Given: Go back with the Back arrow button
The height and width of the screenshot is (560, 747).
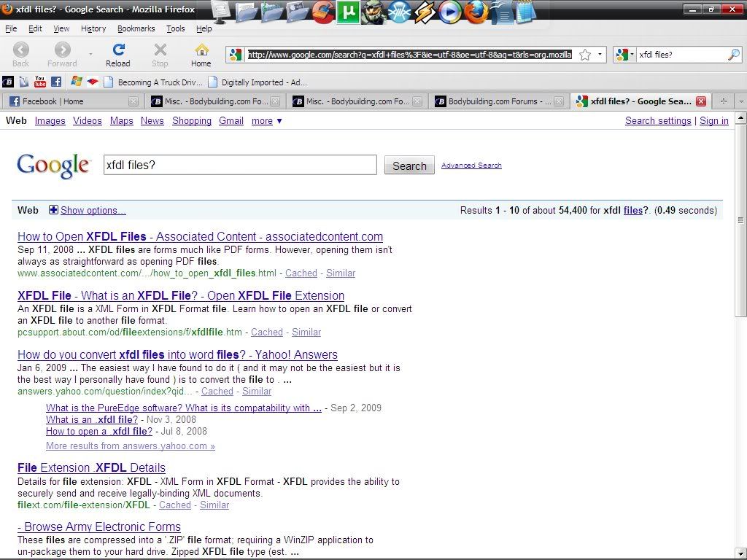Looking at the screenshot, I should coord(20,50).
